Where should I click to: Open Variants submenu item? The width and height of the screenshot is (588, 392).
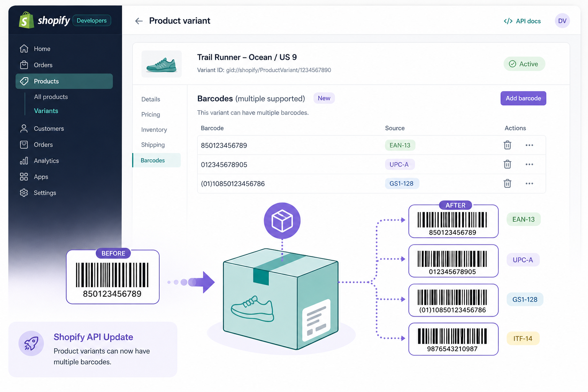(46, 111)
